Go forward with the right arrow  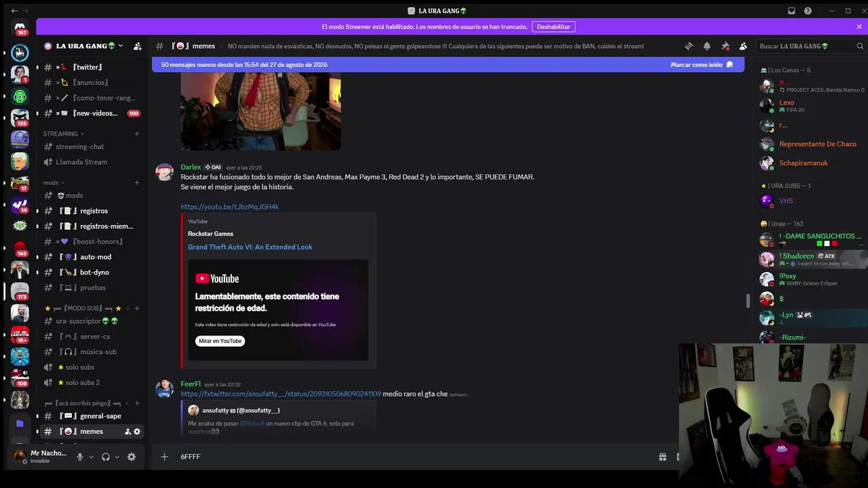click(x=26, y=11)
